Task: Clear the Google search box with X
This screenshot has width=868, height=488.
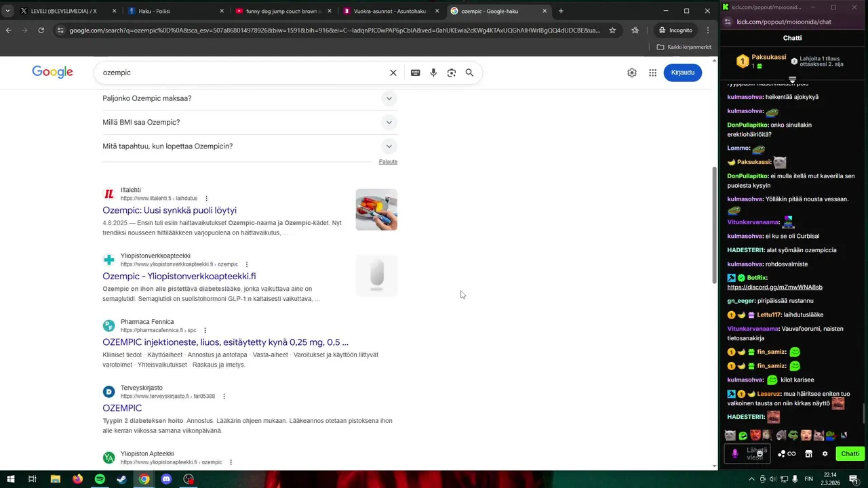Action: point(393,73)
